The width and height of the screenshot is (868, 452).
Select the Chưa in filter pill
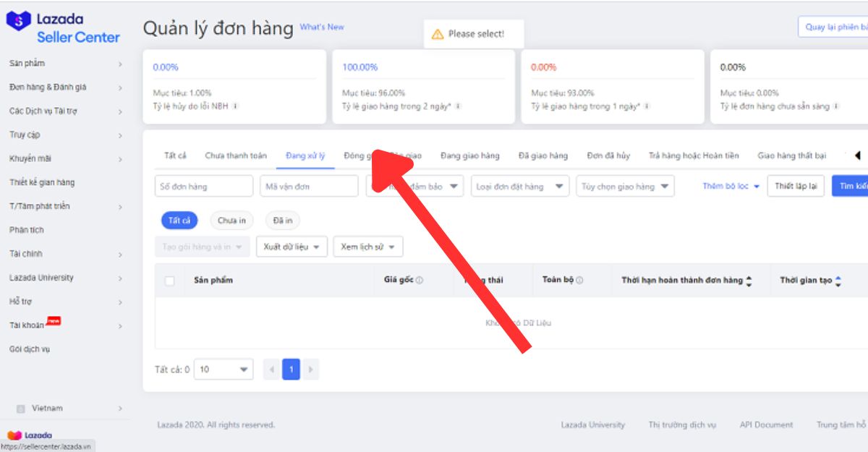point(231,221)
